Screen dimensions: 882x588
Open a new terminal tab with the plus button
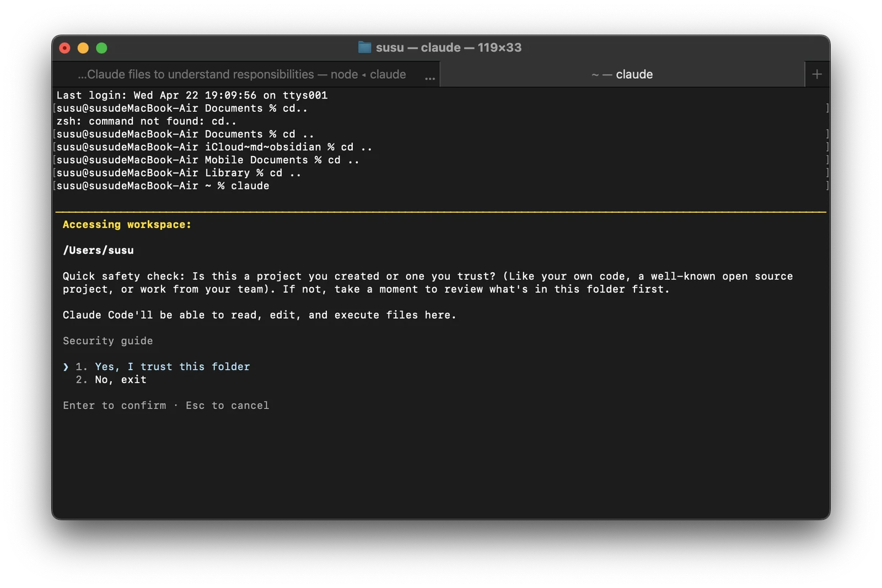click(817, 74)
